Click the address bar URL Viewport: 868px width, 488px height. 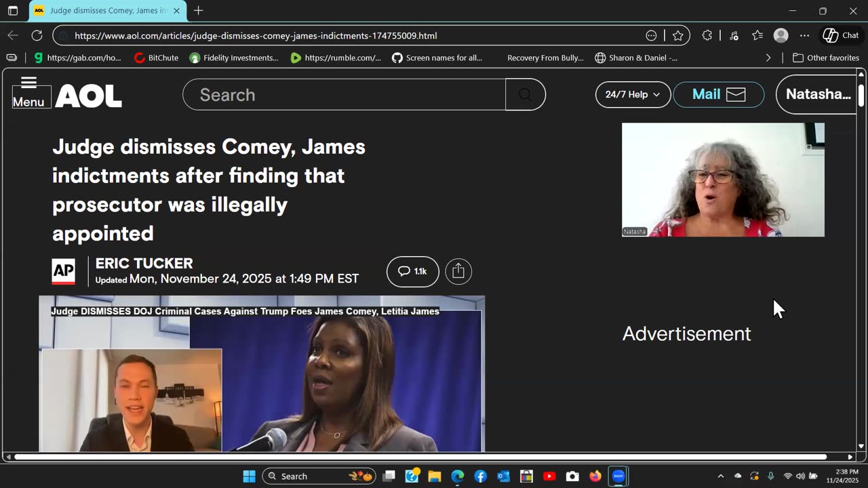point(256,35)
